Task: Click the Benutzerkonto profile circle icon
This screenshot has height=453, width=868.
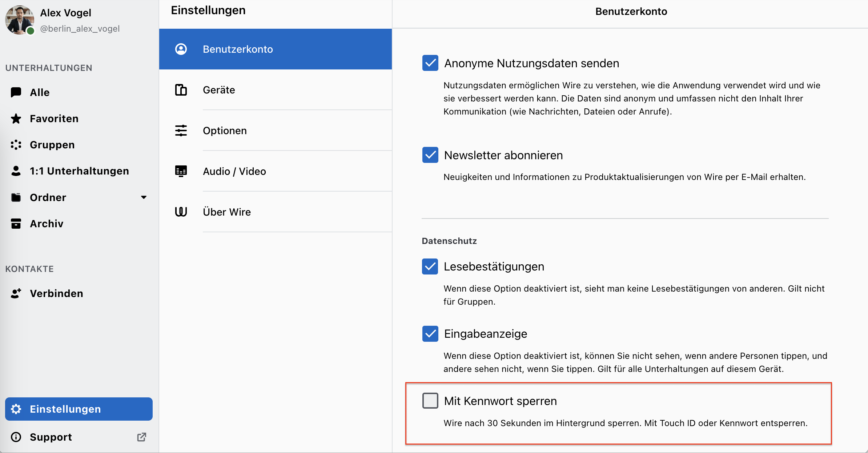Action: pyautogui.click(x=181, y=49)
